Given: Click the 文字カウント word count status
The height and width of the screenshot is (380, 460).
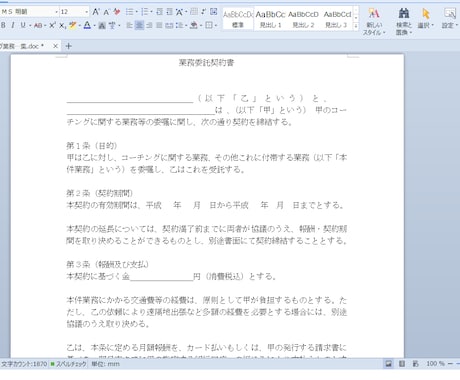Looking at the screenshot, I should click(24, 364).
